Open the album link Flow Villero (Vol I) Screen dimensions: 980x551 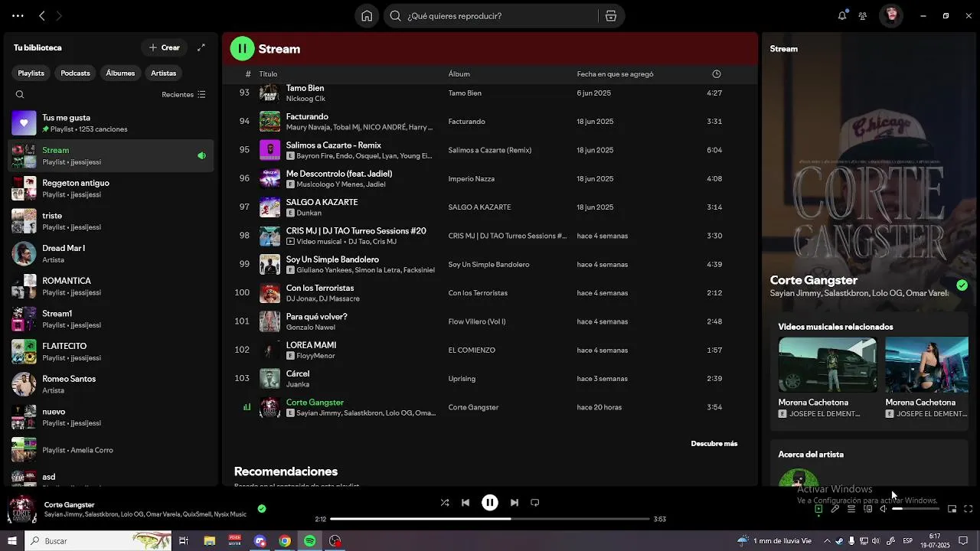point(477,321)
